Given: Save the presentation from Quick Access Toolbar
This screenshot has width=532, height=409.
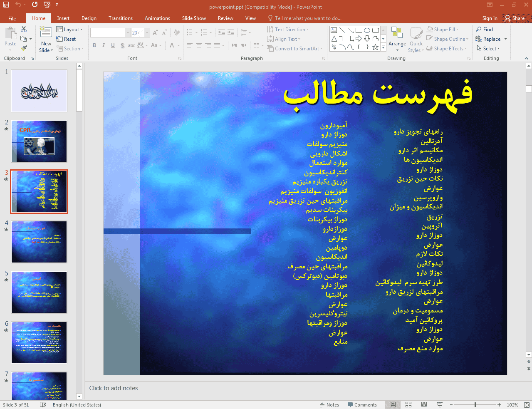Looking at the screenshot, I should pos(6,5).
